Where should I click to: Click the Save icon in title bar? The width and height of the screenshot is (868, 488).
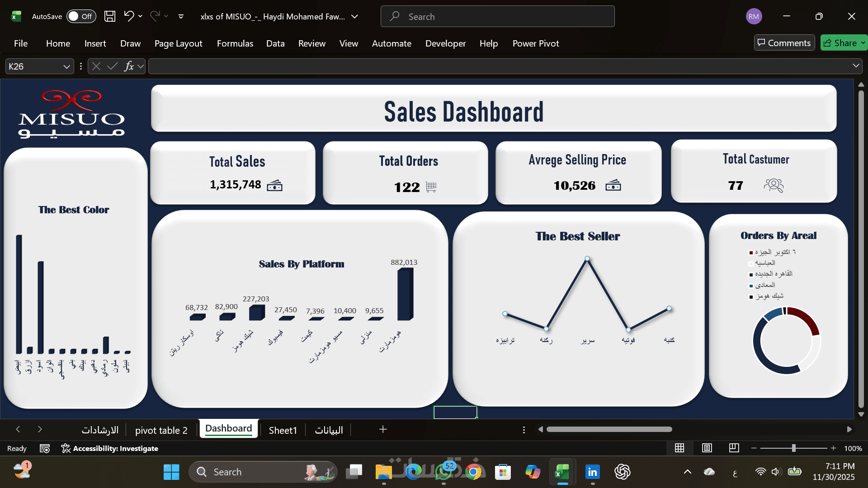110,16
